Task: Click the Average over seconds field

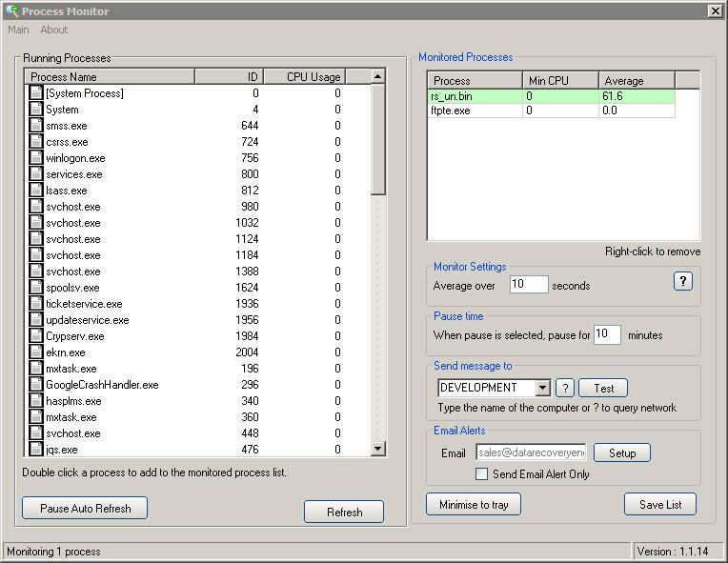Action: point(529,285)
